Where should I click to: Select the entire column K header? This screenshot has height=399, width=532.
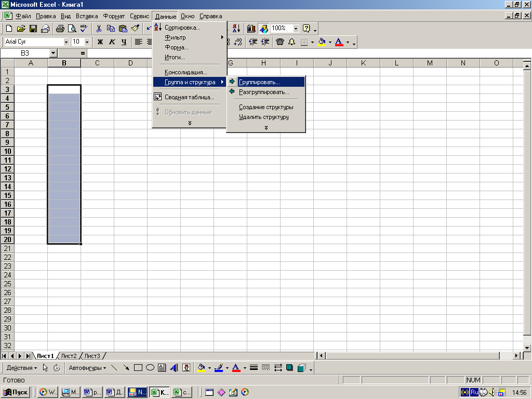tap(363, 63)
